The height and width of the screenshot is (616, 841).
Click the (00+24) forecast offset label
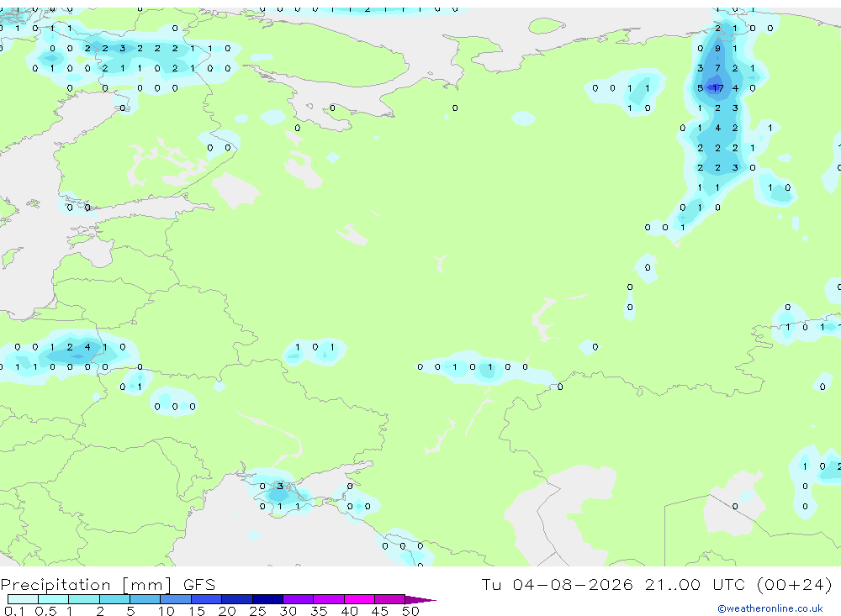(x=795, y=584)
